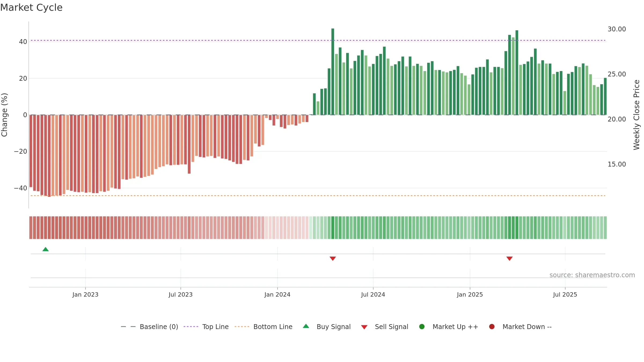This screenshot has height=362, width=644.
Task: Click the tallest green bar, near April 2025
Action: click(x=517, y=72)
